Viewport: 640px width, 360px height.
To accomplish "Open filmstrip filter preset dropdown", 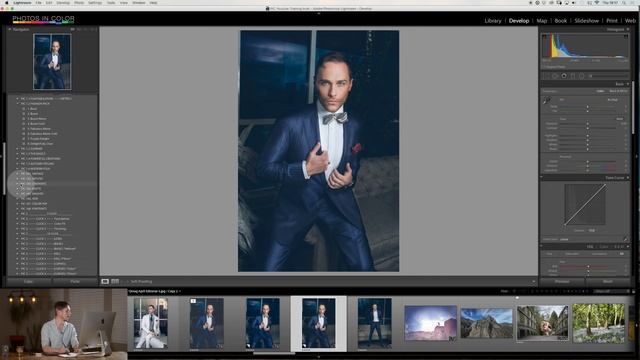I will pyautogui.click(x=611, y=291).
